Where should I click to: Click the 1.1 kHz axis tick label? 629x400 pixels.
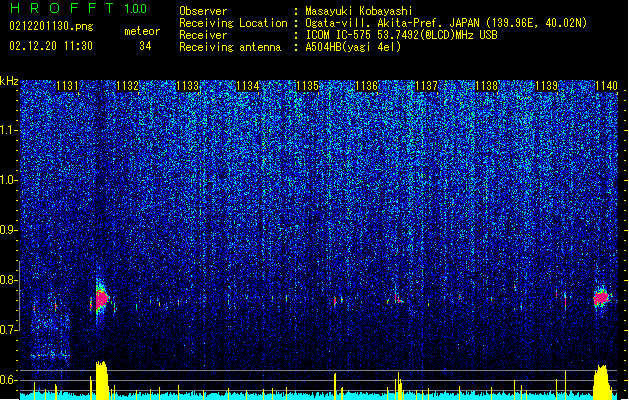[x=9, y=130]
